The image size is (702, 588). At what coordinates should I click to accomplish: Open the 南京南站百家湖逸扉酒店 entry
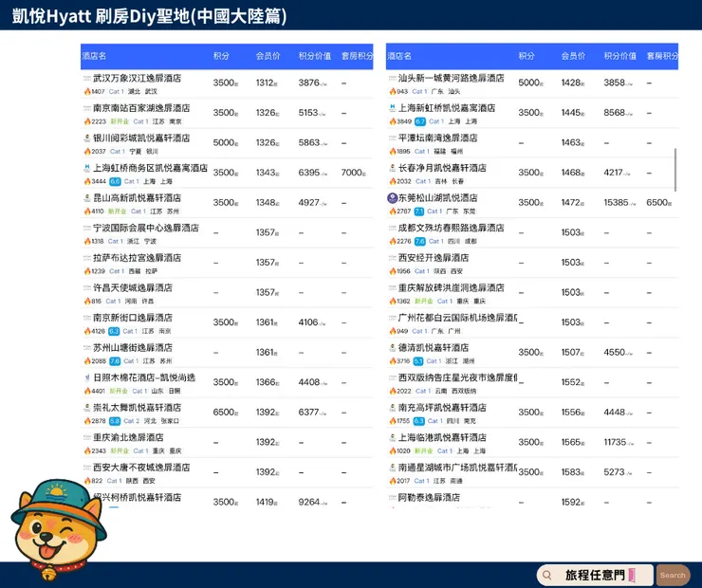coord(227,113)
